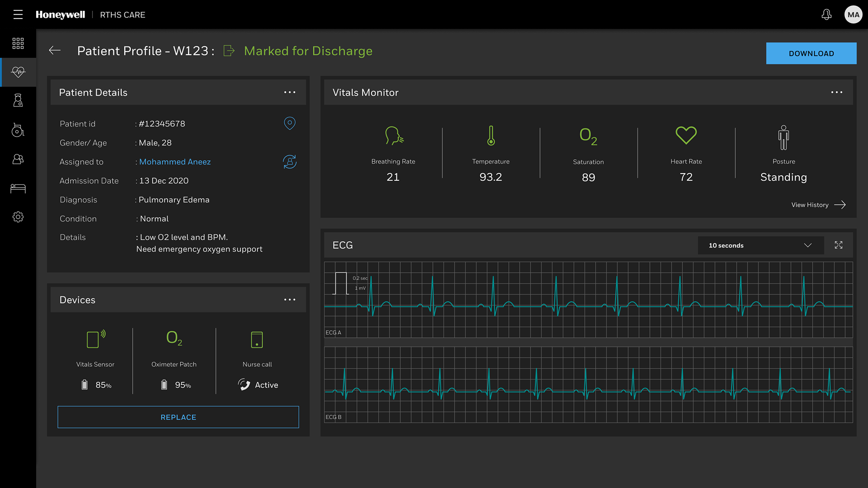The image size is (868, 488).
Task: Select the heart vitals sidebar icon
Action: [x=18, y=72]
